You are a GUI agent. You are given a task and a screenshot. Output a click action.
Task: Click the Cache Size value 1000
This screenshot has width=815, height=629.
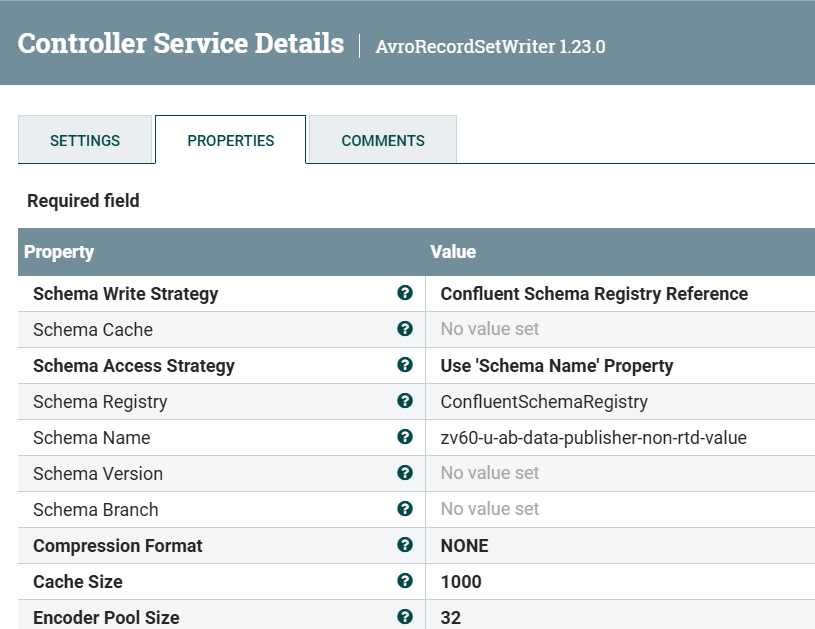click(461, 582)
